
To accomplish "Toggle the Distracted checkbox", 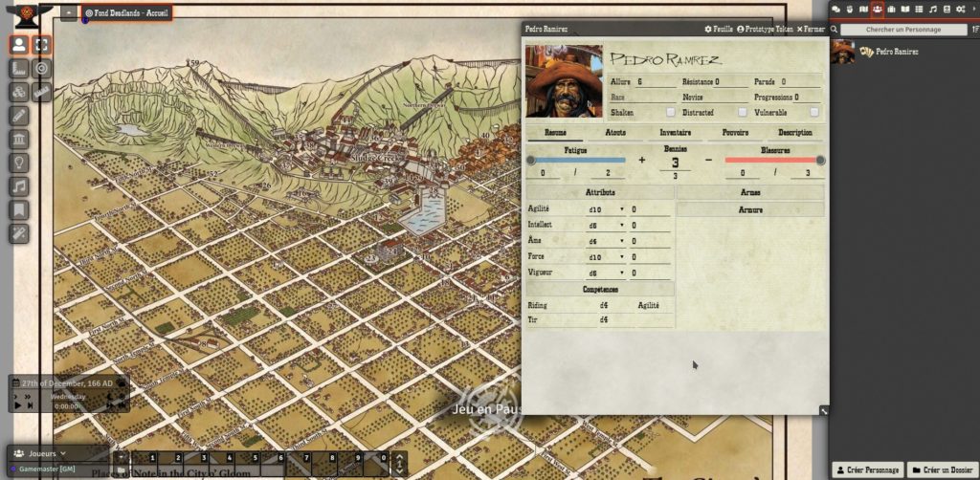I will (743, 113).
